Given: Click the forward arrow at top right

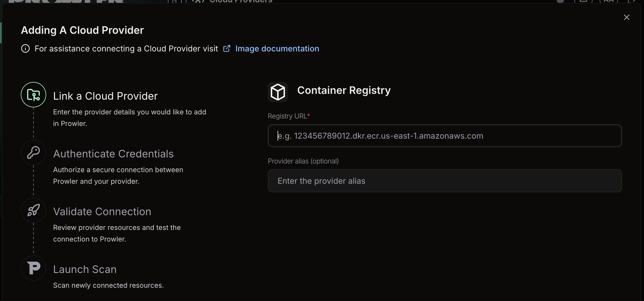Looking at the screenshot, I should (x=634, y=2).
